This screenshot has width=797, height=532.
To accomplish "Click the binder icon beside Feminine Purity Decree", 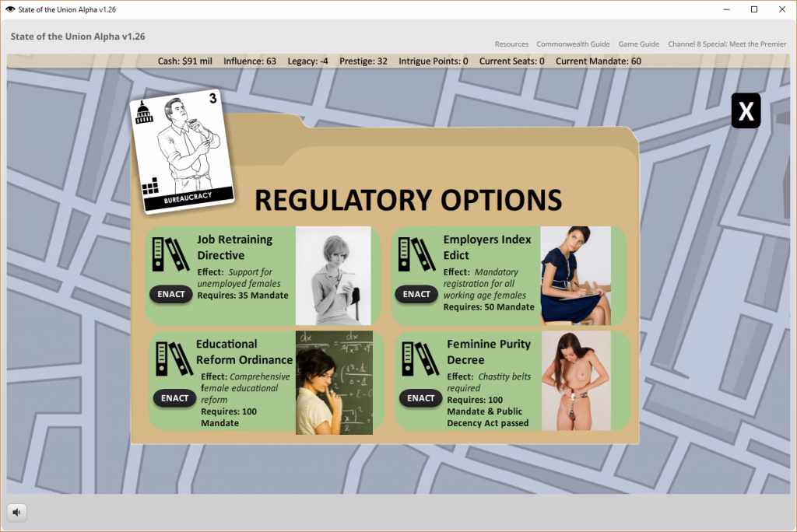I will [x=420, y=359].
